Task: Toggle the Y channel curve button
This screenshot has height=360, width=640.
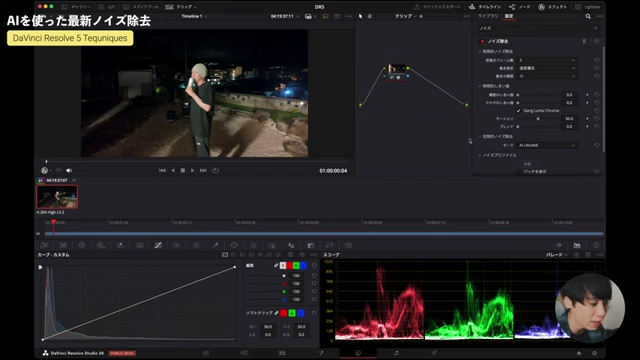Action: (283, 266)
